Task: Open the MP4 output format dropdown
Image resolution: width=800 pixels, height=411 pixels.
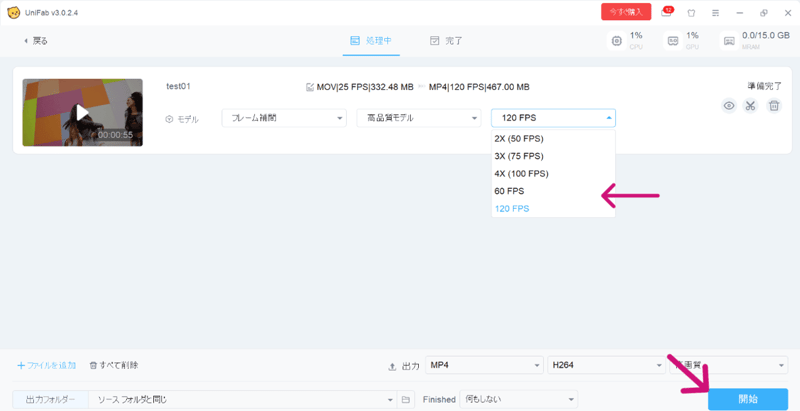Action: (484, 366)
